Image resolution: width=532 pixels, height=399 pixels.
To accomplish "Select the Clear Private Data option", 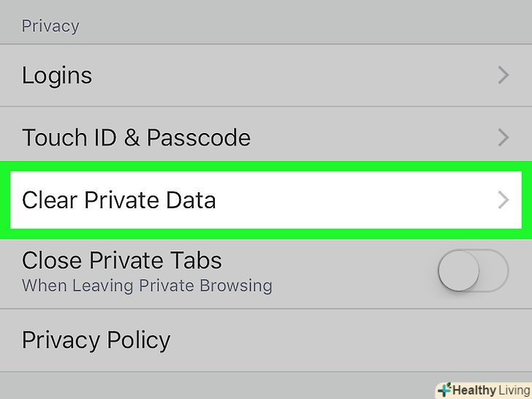I will tap(119, 200).
